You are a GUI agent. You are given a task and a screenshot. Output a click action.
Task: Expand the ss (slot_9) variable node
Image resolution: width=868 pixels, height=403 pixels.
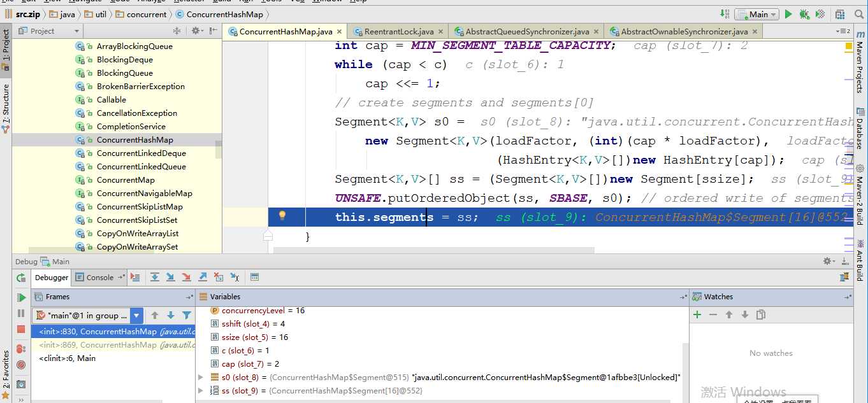[x=201, y=391]
